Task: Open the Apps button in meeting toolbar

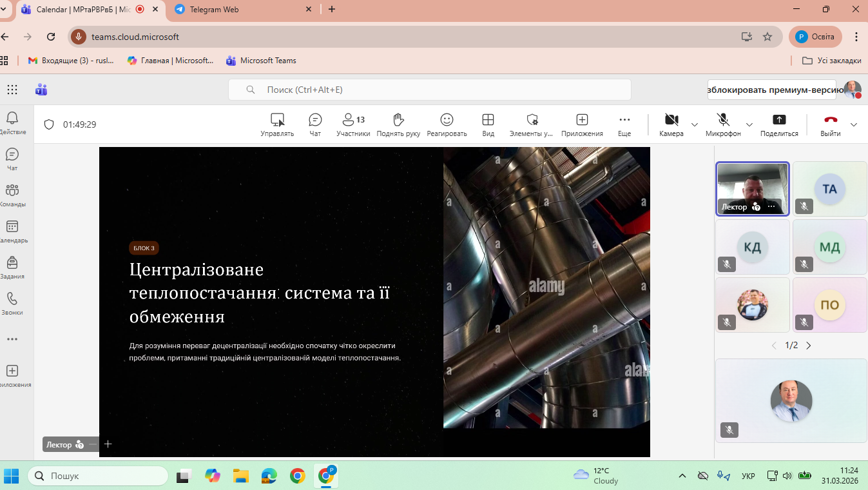Action: click(582, 124)
